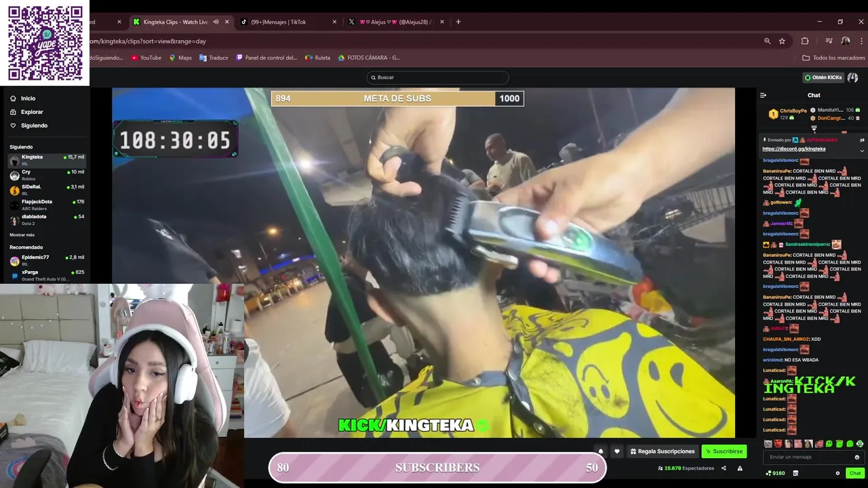Open diabladota channel in following list
The height and width of the screenshot is (488, 868).
point(47,220)
